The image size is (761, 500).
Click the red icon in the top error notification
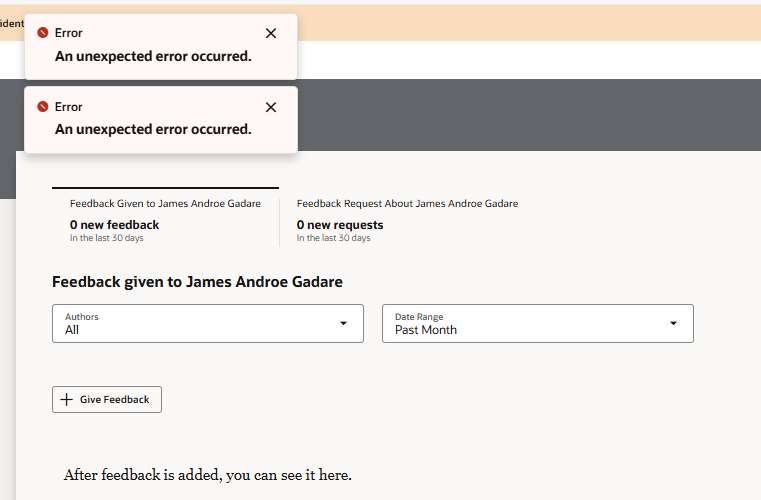point(43,33)
